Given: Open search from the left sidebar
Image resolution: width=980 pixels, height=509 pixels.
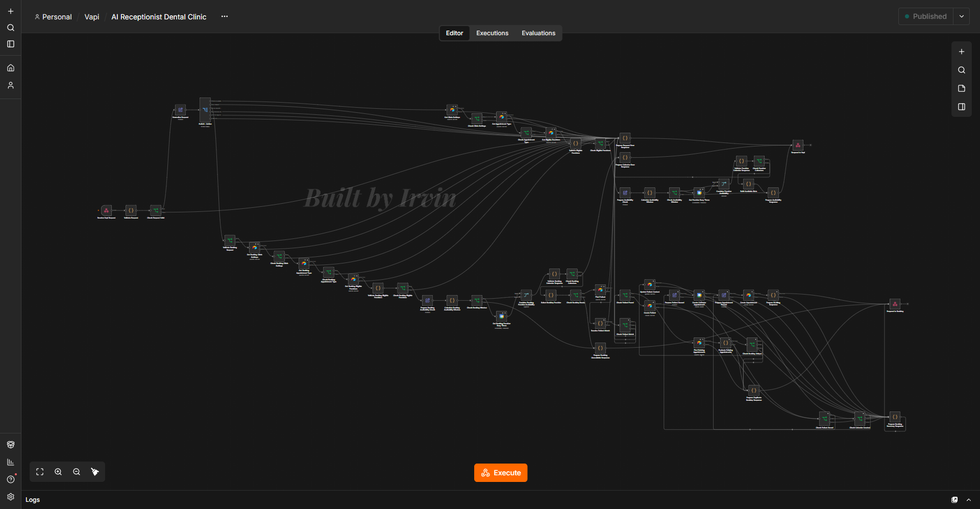Looking at the screenshot, I should [11, 28].
